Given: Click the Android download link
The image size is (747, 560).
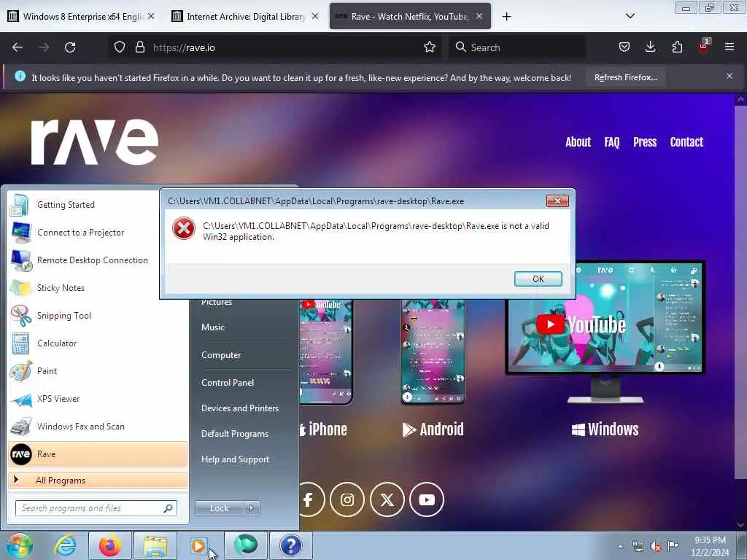Looking at the screenshot, I should click(433, 429).
